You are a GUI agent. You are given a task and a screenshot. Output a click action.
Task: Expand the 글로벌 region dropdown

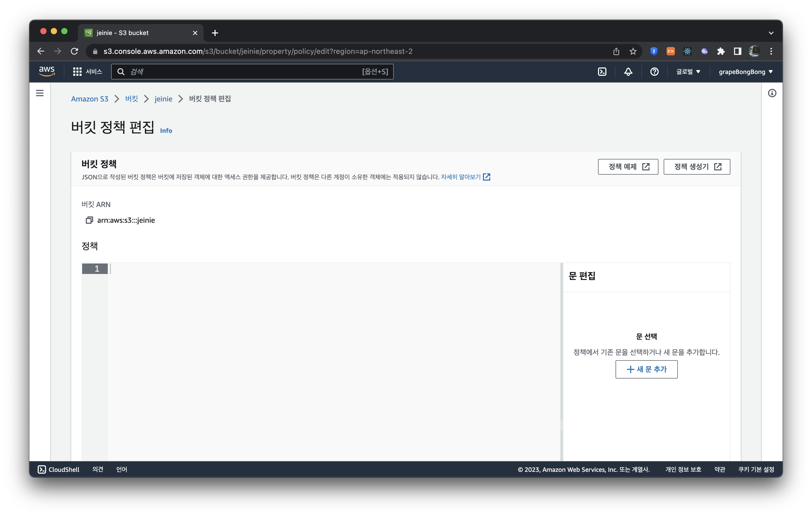(688, 72)
